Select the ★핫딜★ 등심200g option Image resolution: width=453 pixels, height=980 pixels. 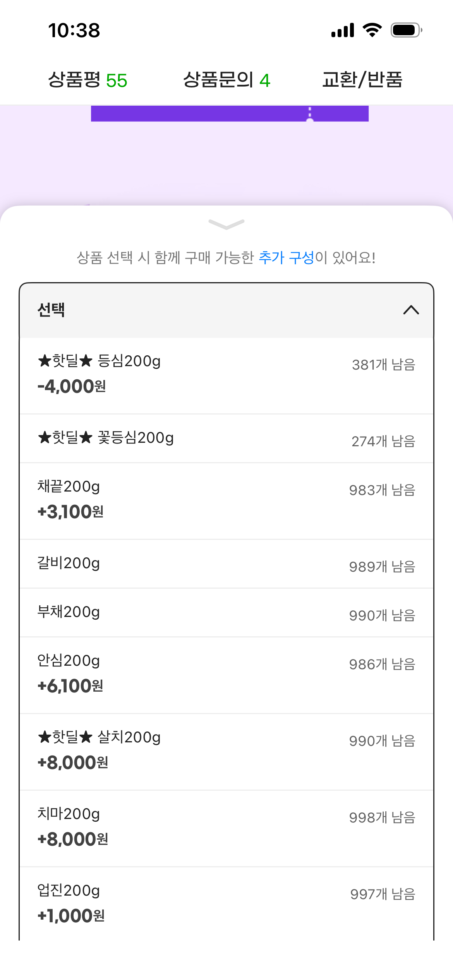(226, 375)
